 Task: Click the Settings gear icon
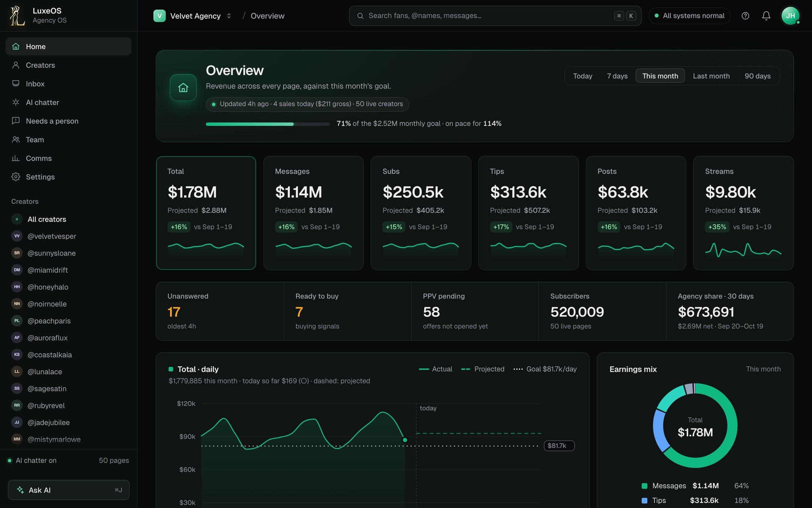16,177
